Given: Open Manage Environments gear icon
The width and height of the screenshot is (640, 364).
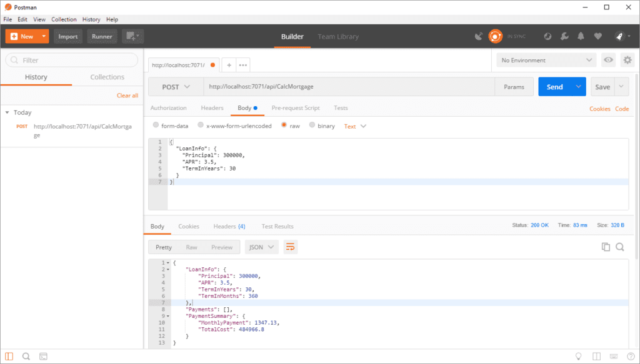Looking at the screenshot, I should point(627,60).
